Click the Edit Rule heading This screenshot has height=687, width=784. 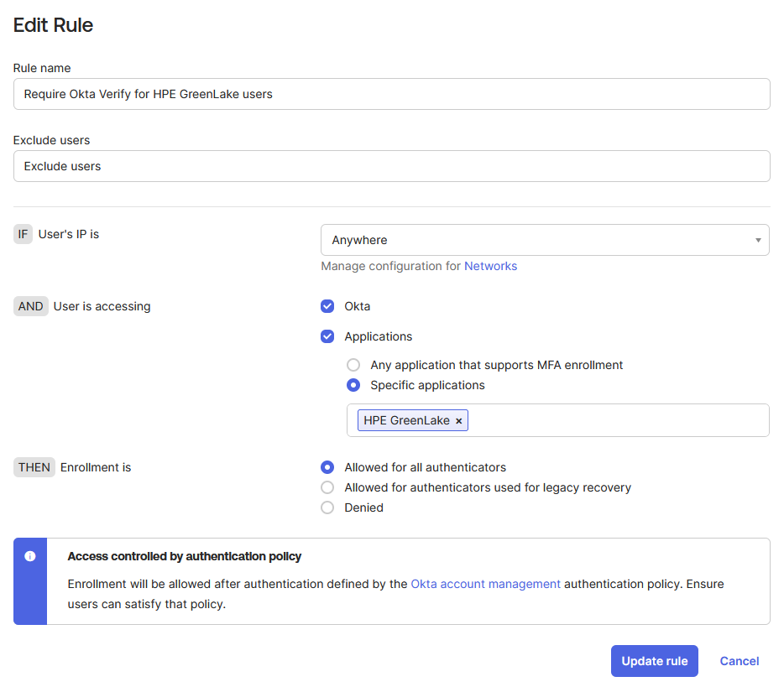(53, 25)
